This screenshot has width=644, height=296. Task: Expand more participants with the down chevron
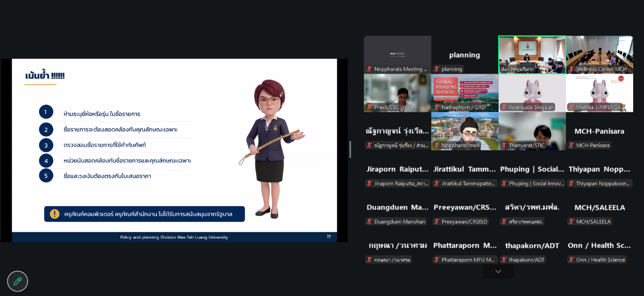click(x=498, y=272)
